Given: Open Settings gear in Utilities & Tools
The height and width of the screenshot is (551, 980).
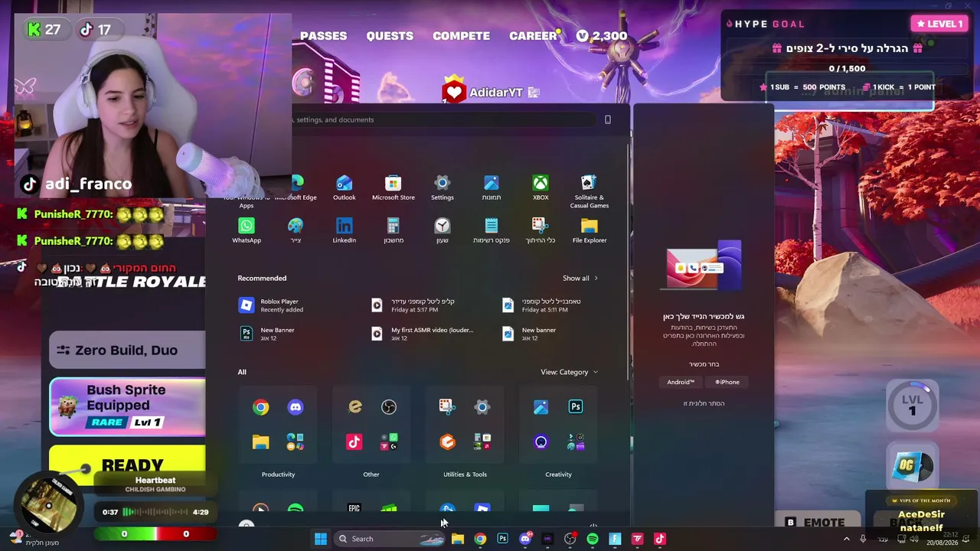Looking at the screenshot, I should (x=482, y=407).
